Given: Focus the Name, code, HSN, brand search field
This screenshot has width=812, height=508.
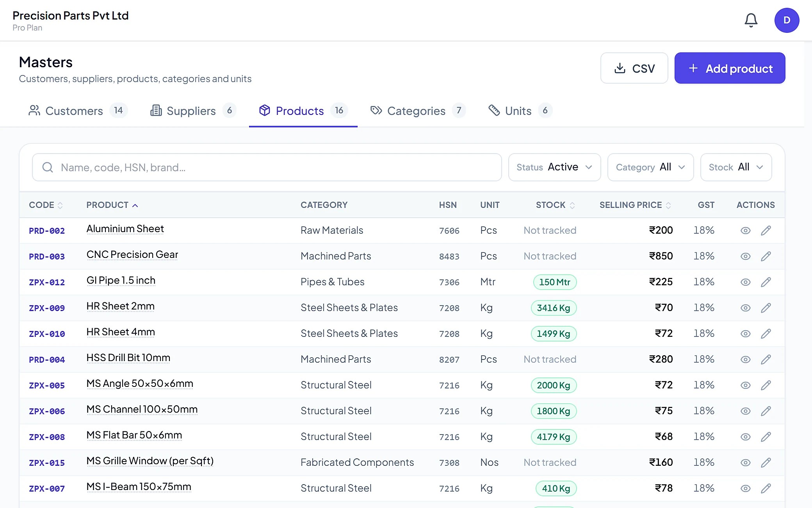Looking at the screenshot, I should click(x=267, y=167).
